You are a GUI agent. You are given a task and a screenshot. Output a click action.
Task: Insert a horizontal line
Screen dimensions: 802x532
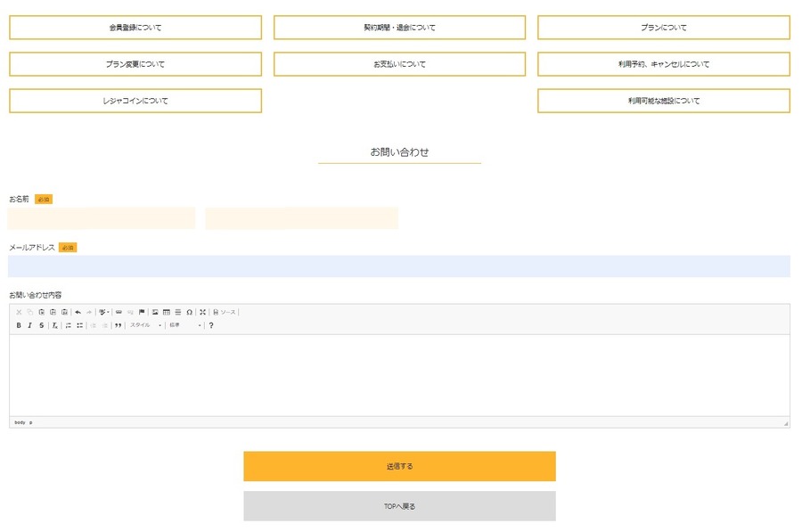(178, 312)
